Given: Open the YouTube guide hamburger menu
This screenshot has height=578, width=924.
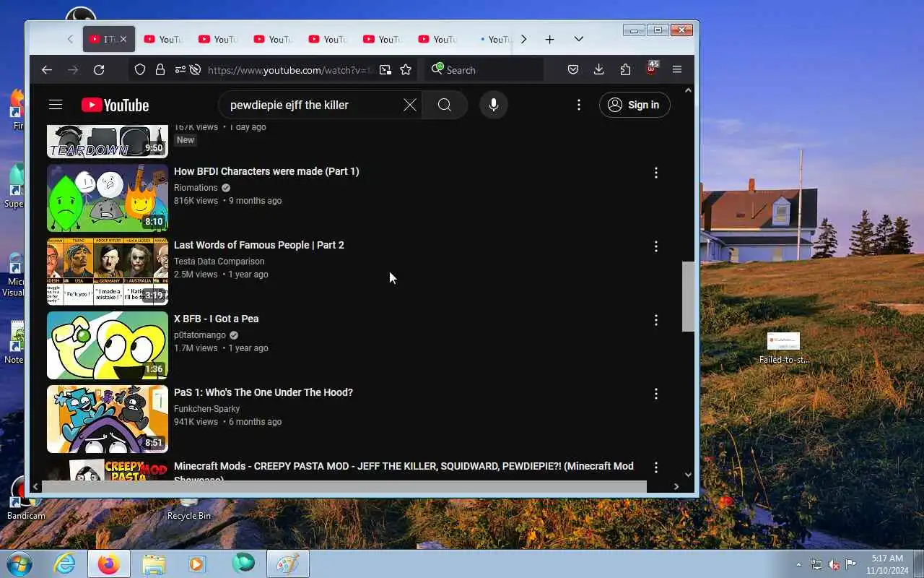Looking at the screenshot, I should (x=56, y=105).
